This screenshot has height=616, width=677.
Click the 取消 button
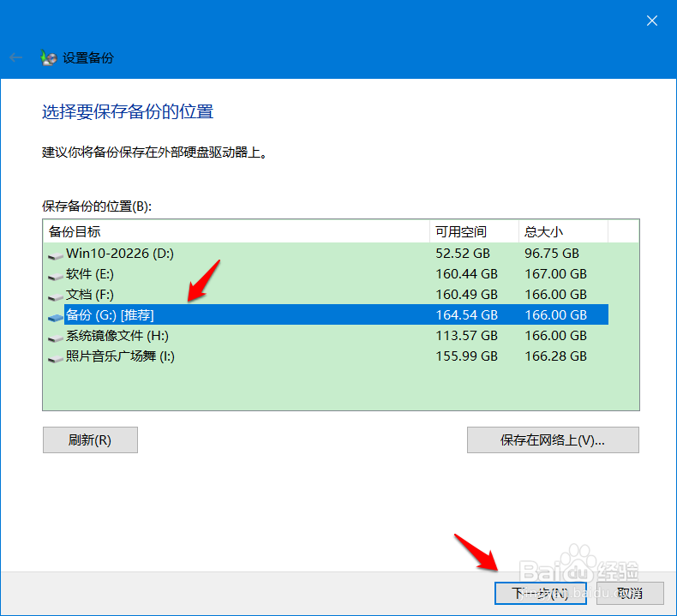click(x=630, y=593)
